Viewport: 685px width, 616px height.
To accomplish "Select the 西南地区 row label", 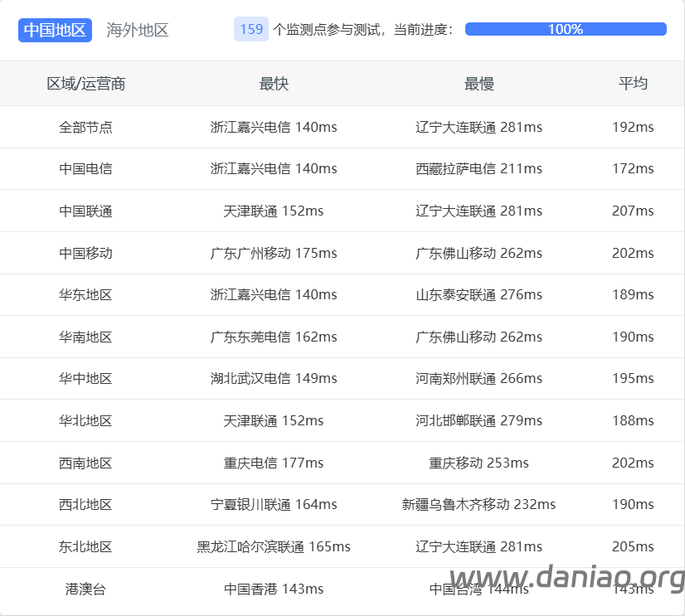I will point(85,463).
